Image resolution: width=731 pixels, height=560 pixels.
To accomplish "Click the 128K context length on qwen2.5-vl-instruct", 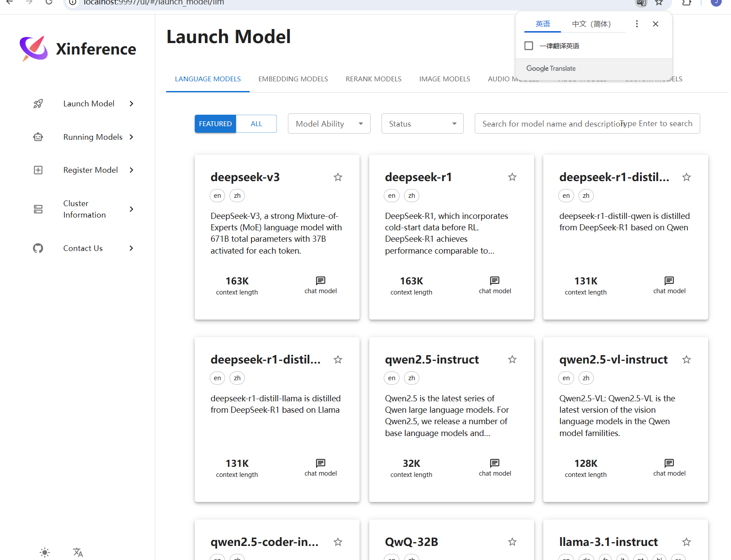I will [x=586, y=463].
